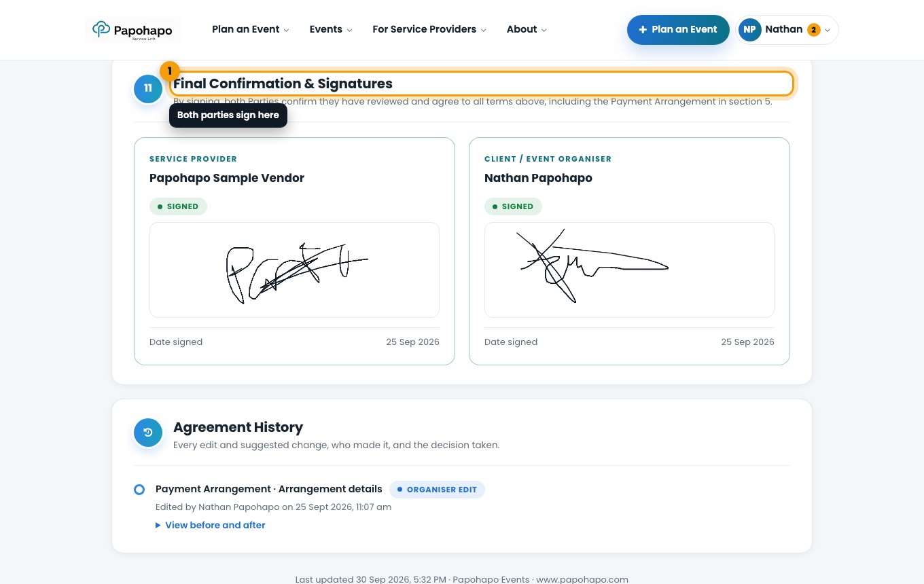Open the Papohapo logo home link
The height and width of the screenshot is (584, 924).
click(x=132, y=30)
